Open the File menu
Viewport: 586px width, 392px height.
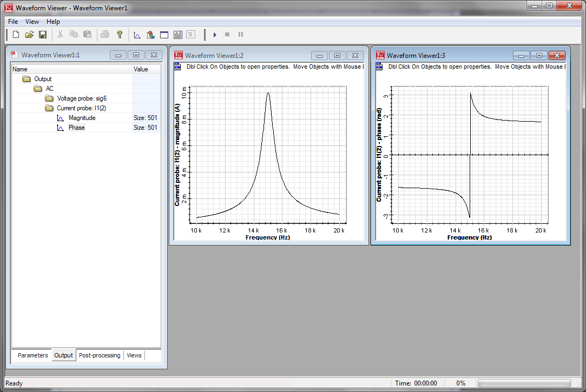tap(12, 21)
